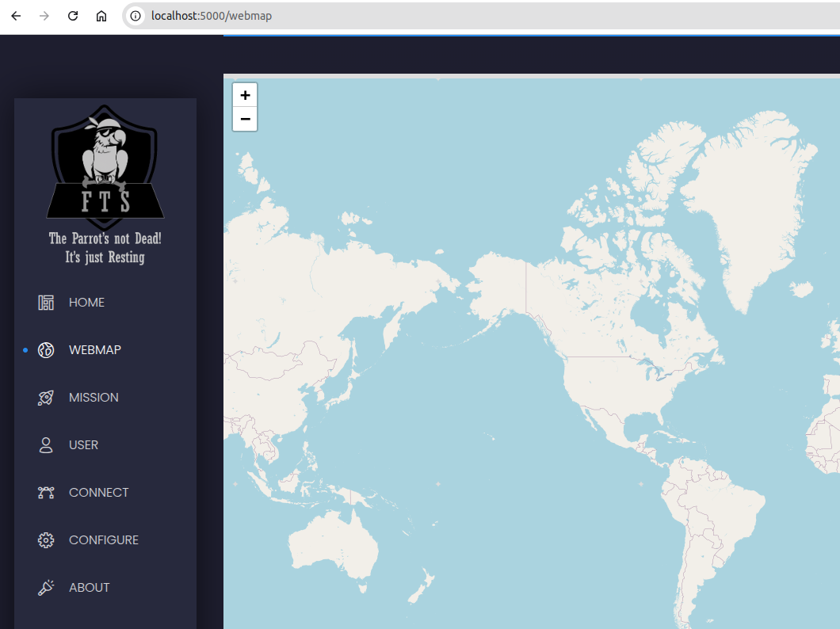The image size is (840, 629).
Task: Open the CONNECT menu item
Action: click(98, 493)
